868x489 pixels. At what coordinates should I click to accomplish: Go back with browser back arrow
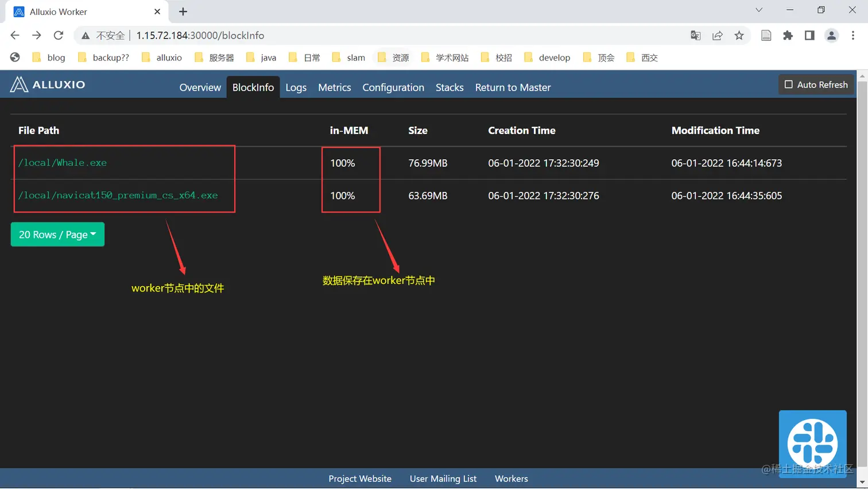click(x=15, y=36)
